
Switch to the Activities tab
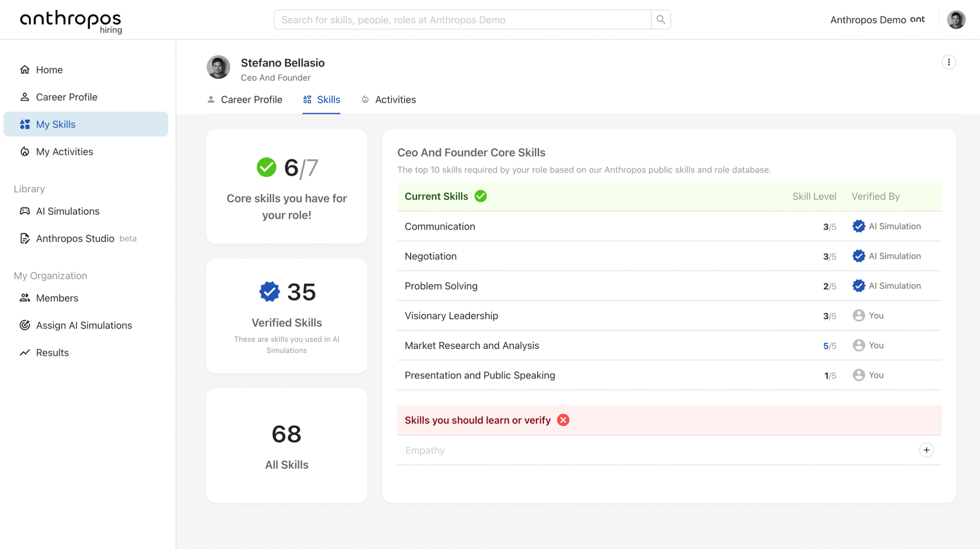(x=388, y=100)
